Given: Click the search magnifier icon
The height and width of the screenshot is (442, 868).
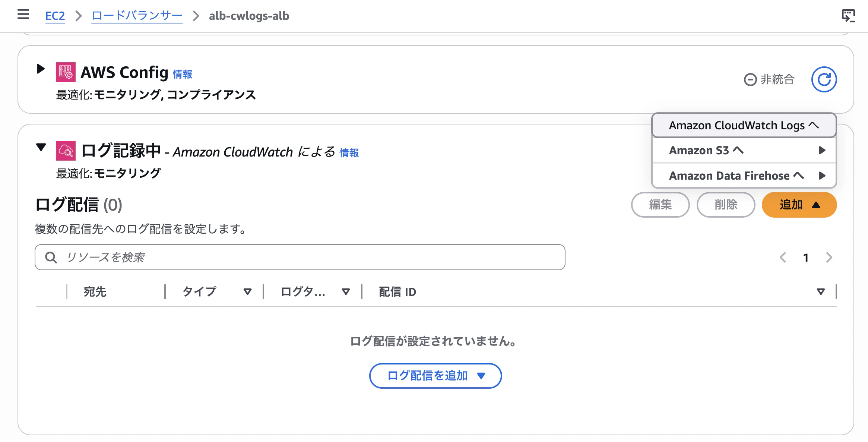Looking at the screenshot, I should coord(51,258).
